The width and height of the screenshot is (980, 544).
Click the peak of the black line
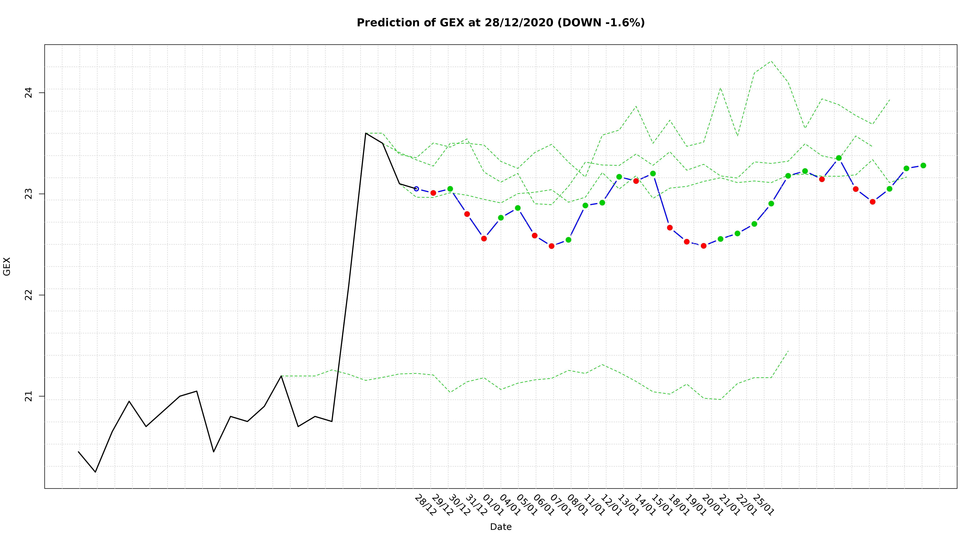[x=366, y=133]
